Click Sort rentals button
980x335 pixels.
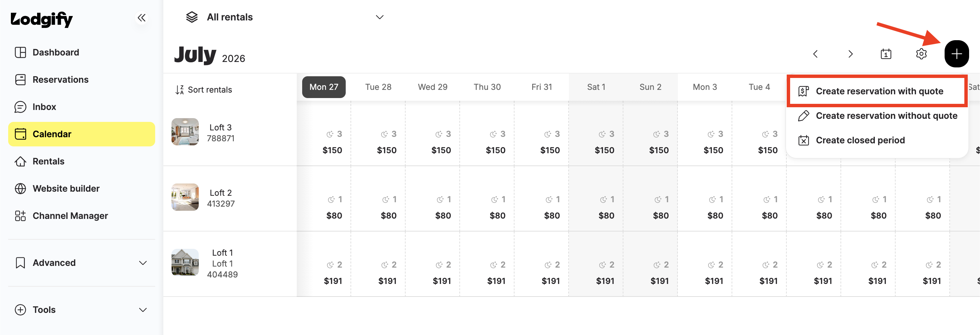click(203, 90)
